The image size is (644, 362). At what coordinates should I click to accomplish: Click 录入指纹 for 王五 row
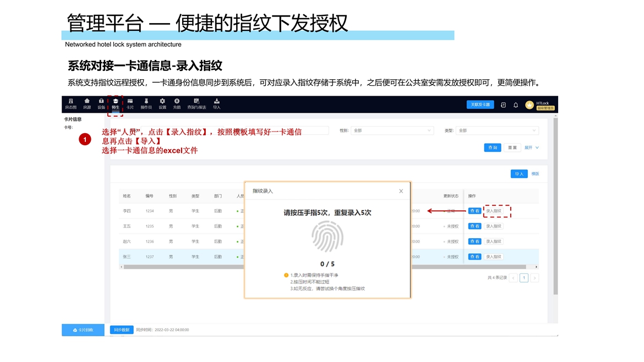(494, 226)
